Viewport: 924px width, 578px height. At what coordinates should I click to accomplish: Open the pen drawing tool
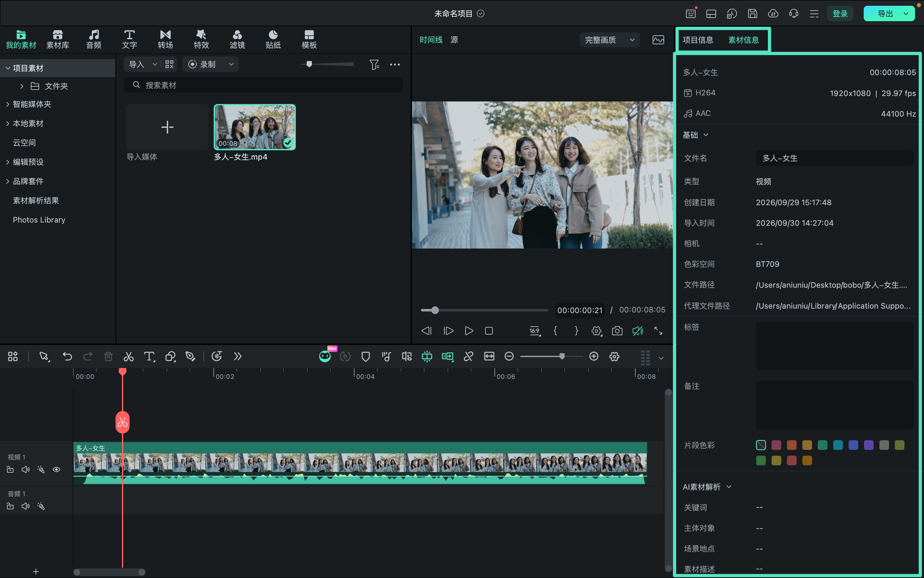click(x=190, y=357)
